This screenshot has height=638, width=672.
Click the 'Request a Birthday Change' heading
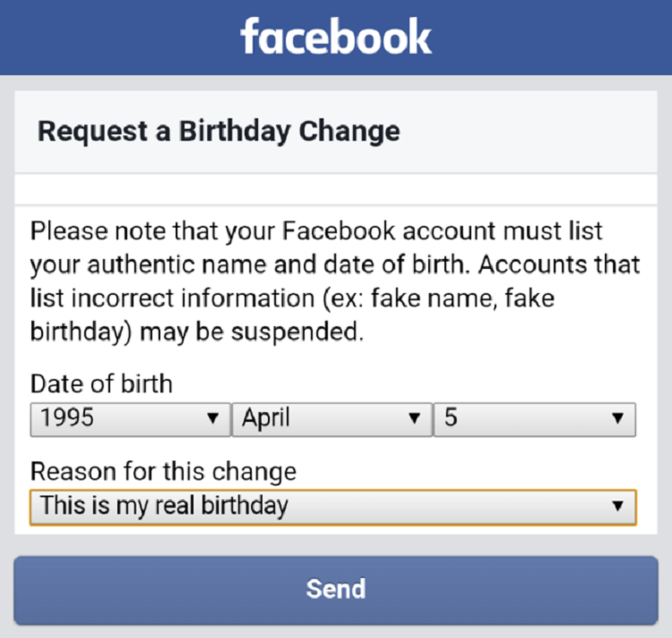219,132
